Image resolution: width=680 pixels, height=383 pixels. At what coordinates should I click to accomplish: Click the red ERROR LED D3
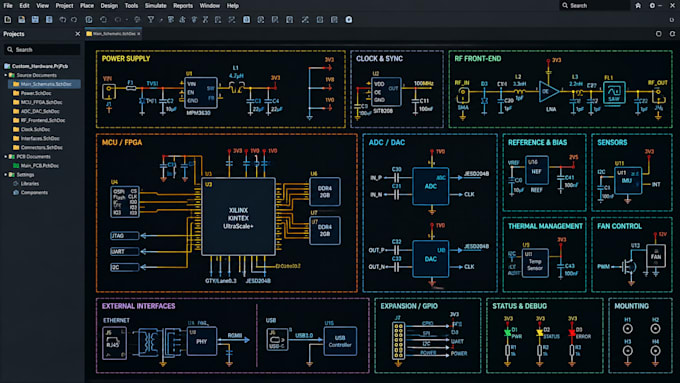click(x=572, y=333)
